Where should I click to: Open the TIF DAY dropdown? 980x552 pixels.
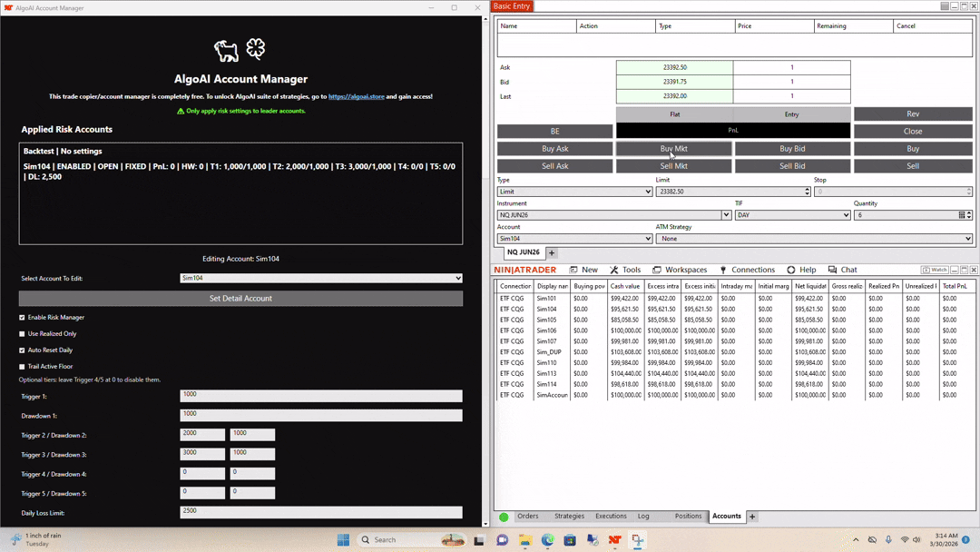coord(792,215)
